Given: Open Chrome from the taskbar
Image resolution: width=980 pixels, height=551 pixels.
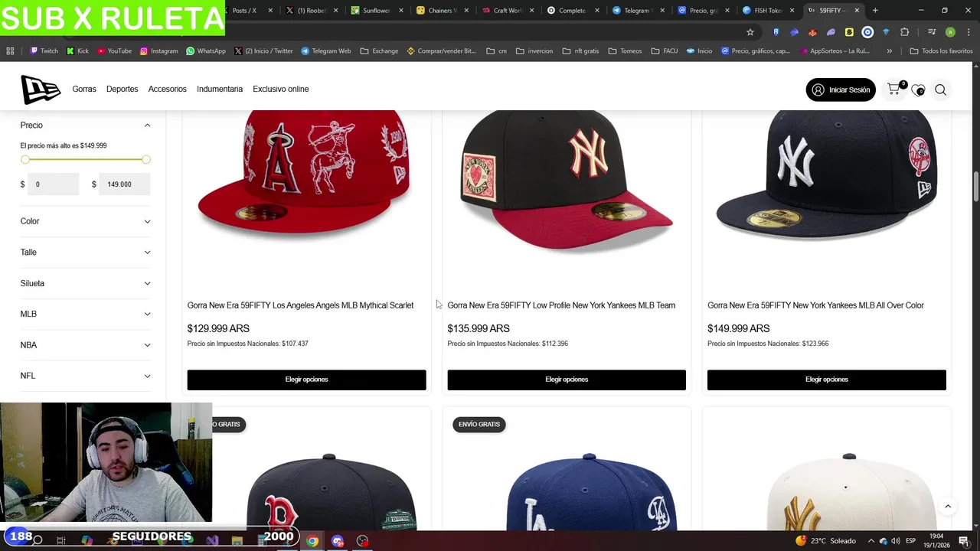Looking at the screenshot, I should (312, 541).
